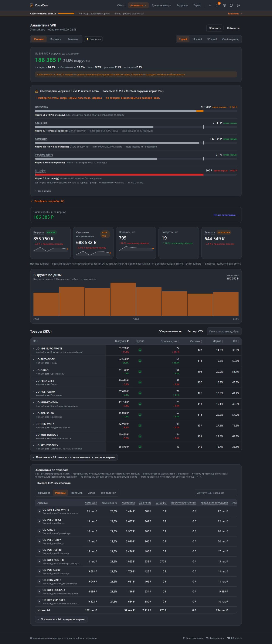The image size is (272, 644).
Task: Select the Реклама view mode
Action: (73, 39)
